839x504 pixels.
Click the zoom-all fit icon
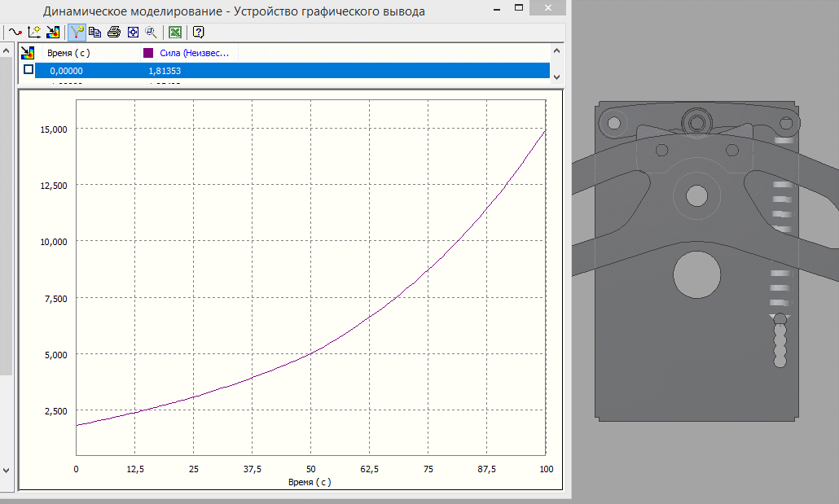pyautogui.click(x=133, y=33)
